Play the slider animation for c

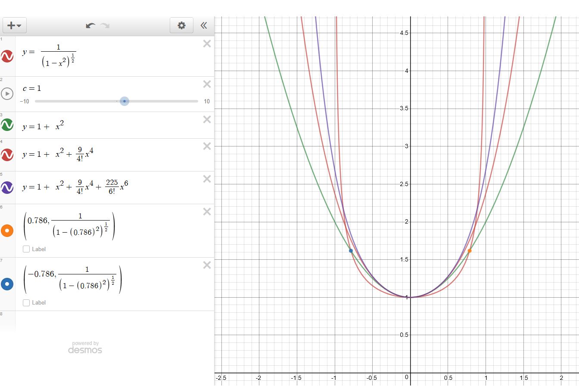(x=7, y=93)
